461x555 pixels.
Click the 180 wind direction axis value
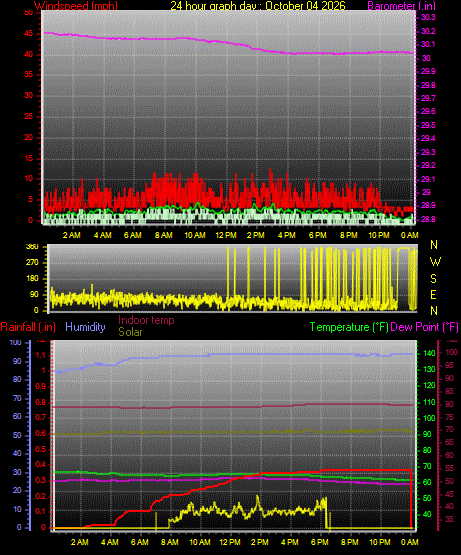pos(33,279)
